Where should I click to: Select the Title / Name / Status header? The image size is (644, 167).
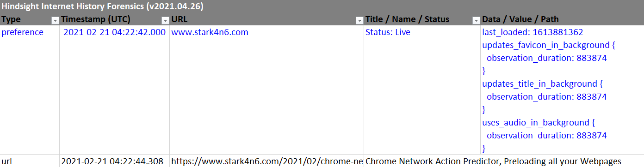tap(422, 19)
